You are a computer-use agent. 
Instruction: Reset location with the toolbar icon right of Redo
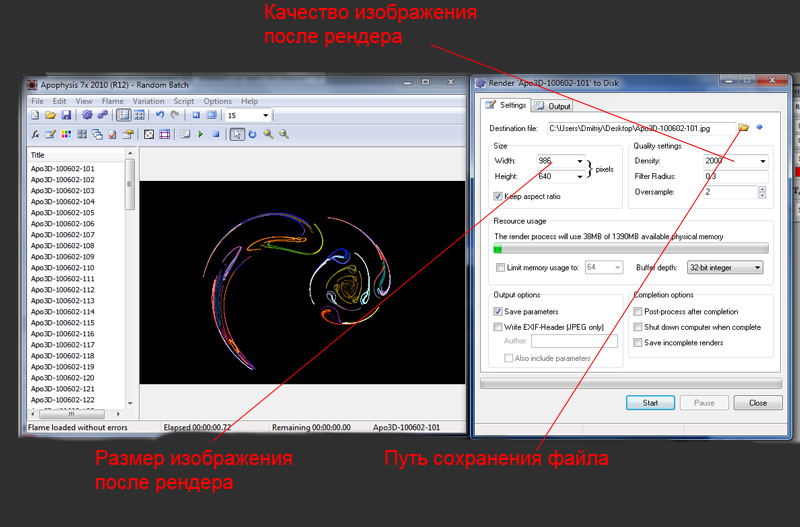point(196,115)
